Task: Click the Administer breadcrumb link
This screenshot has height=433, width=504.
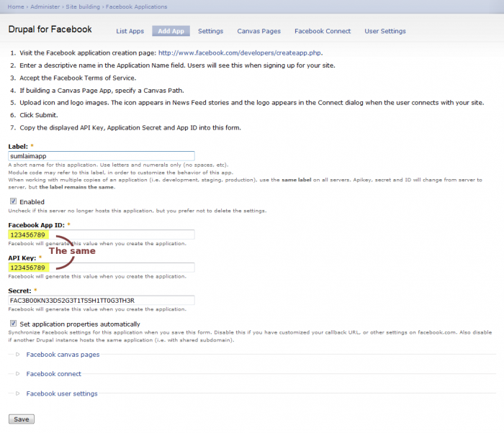Action: coord(45,6)
